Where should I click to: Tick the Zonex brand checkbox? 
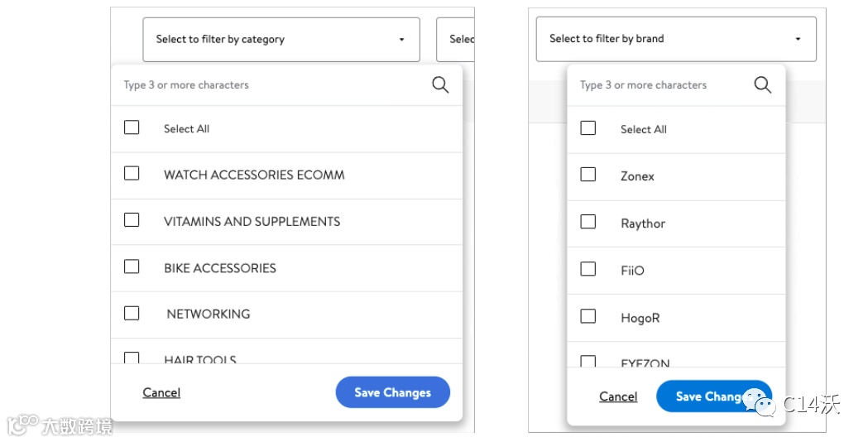588,175
